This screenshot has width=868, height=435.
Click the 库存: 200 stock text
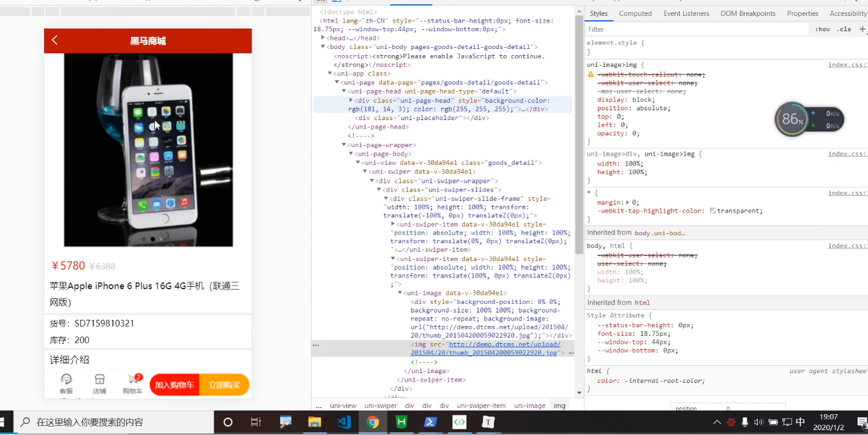[70, 340]
